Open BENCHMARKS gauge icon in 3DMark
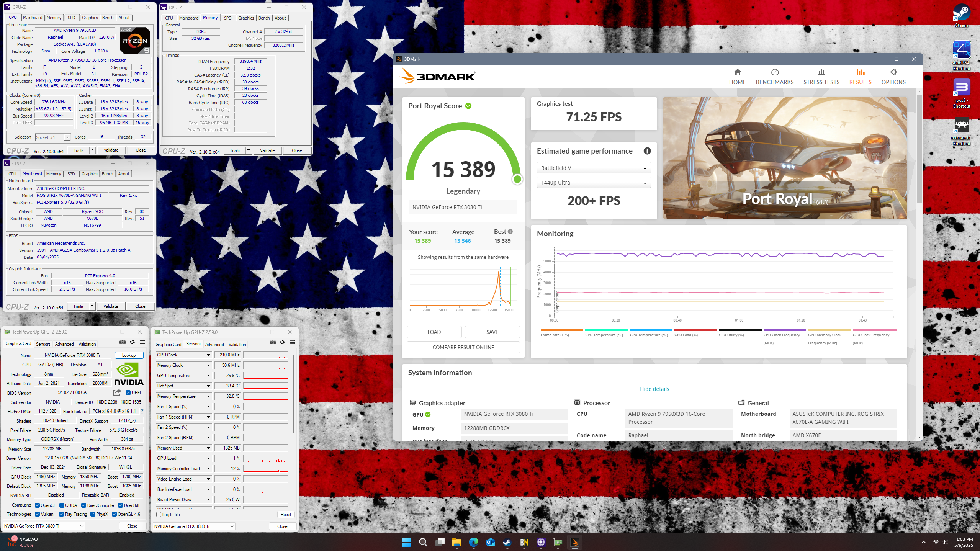Screen dimensions: 980x551 click(x=775, y=72)
